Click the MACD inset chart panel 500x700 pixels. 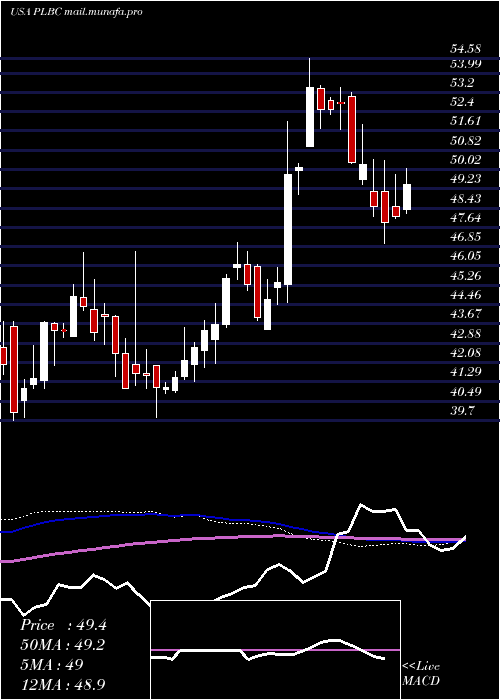click(x=275, y=650)
